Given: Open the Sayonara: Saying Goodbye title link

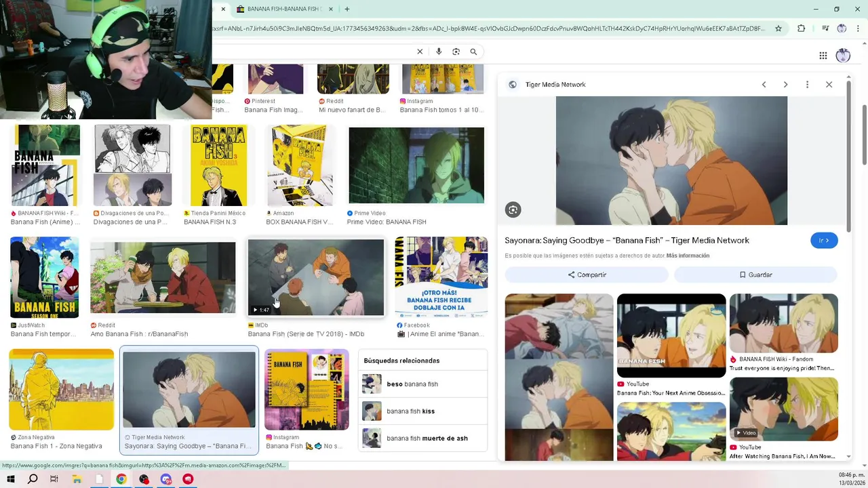Looking at the screenshot, I should pos(627,241).
